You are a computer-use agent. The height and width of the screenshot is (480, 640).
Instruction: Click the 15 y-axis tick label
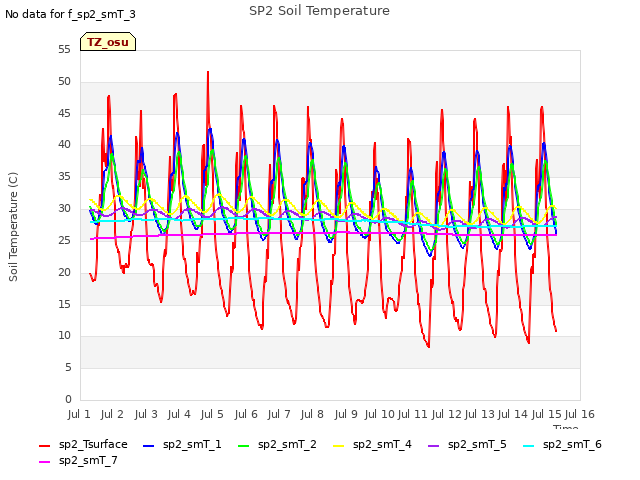(x=64, y=304)
